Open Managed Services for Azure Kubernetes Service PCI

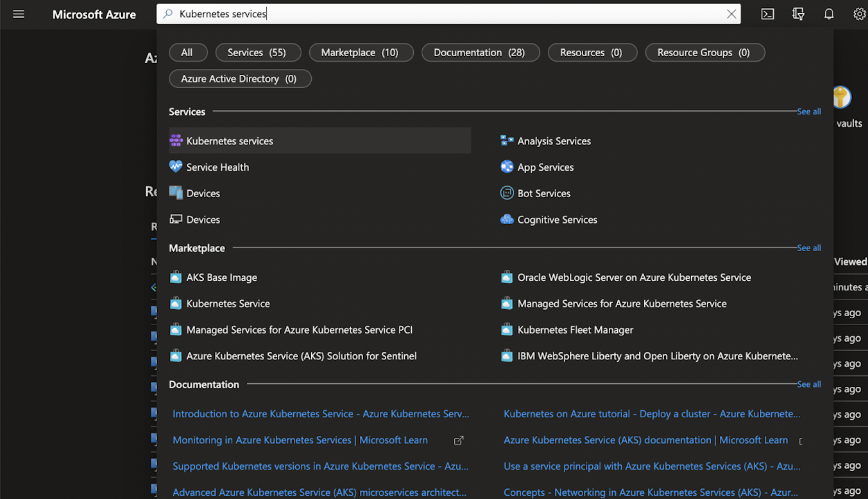[x=299, y=329]
